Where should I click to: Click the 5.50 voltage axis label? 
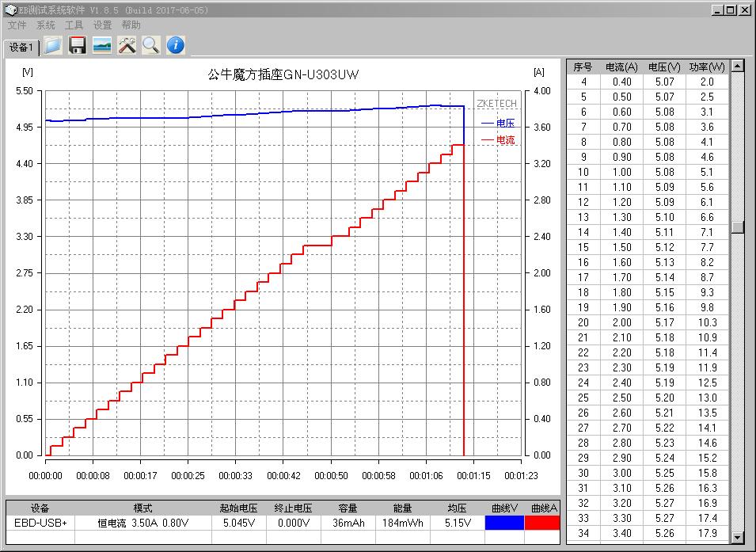[25, 91]
